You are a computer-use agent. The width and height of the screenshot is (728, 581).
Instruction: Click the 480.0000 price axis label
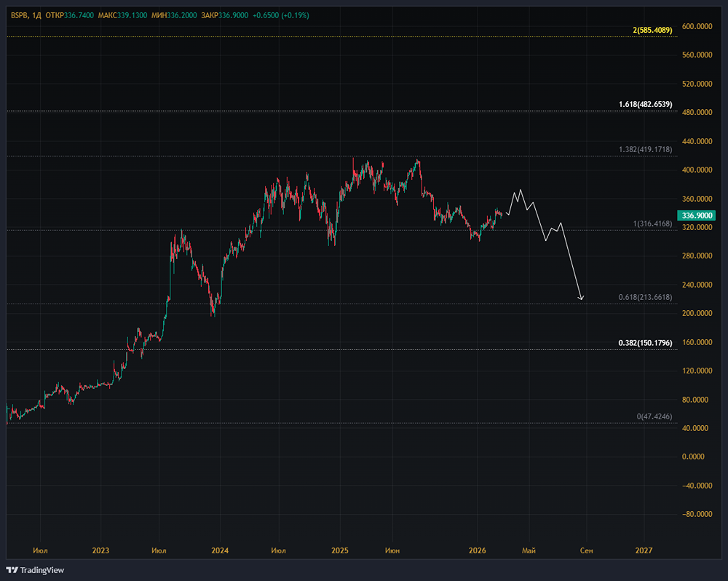(x=697, y=112)
